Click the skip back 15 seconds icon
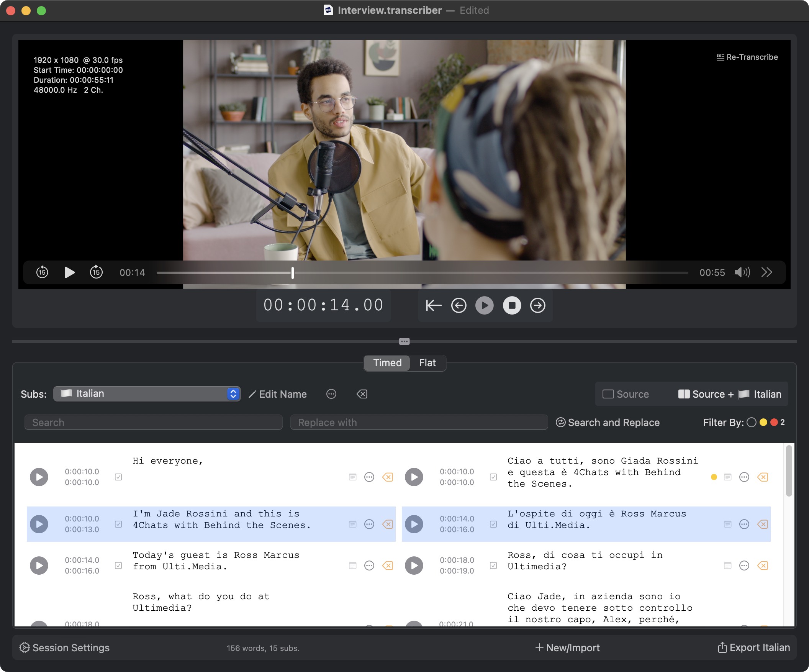The width and height of the screenshot is (809, 672). (x=42, y=272)
